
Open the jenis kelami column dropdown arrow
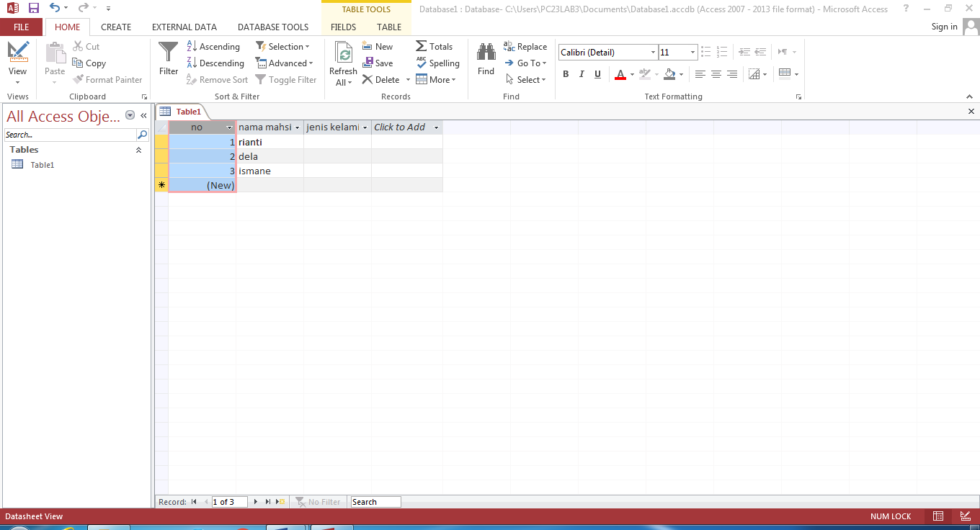pos(365,127)
